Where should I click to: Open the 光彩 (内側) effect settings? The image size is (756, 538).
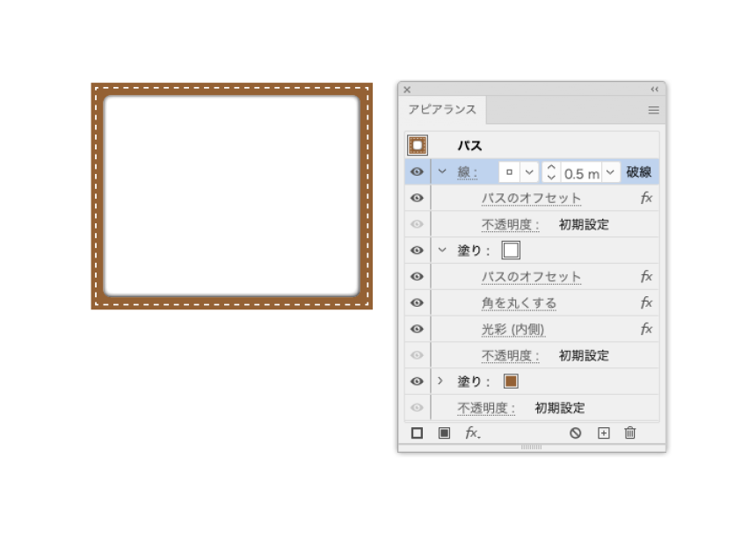pos(512,330)
